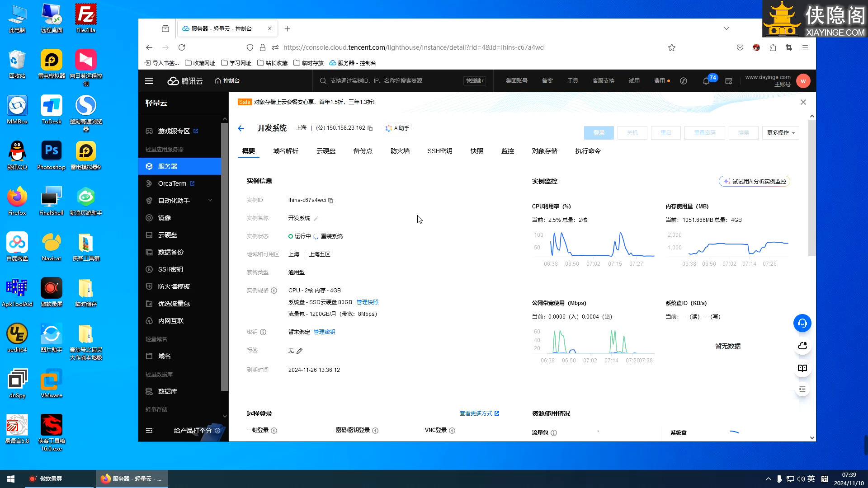Copy the instance ID lhins-c67a4wci
The width and height of the screenshot is (868, 488).
pos(331,201)
